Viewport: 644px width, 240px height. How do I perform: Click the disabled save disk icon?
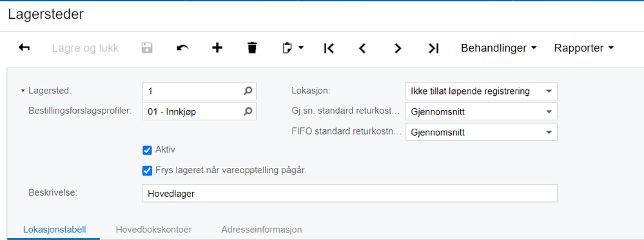click(147, 48)
